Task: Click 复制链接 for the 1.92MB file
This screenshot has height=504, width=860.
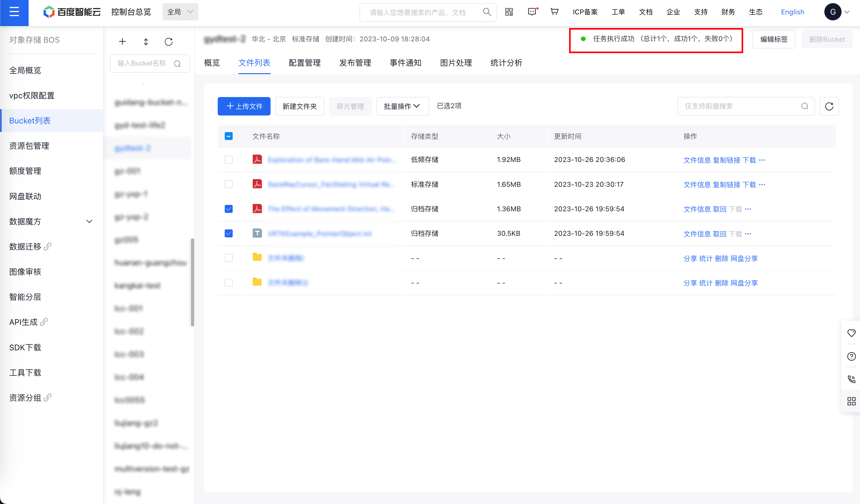Action: pyautogui.click(x=727, y=160)
